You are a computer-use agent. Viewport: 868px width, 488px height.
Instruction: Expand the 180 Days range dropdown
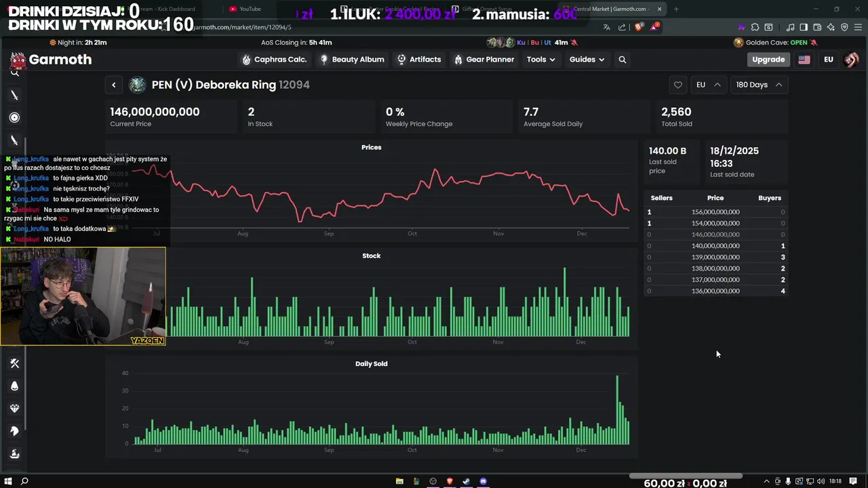point(759,85)
